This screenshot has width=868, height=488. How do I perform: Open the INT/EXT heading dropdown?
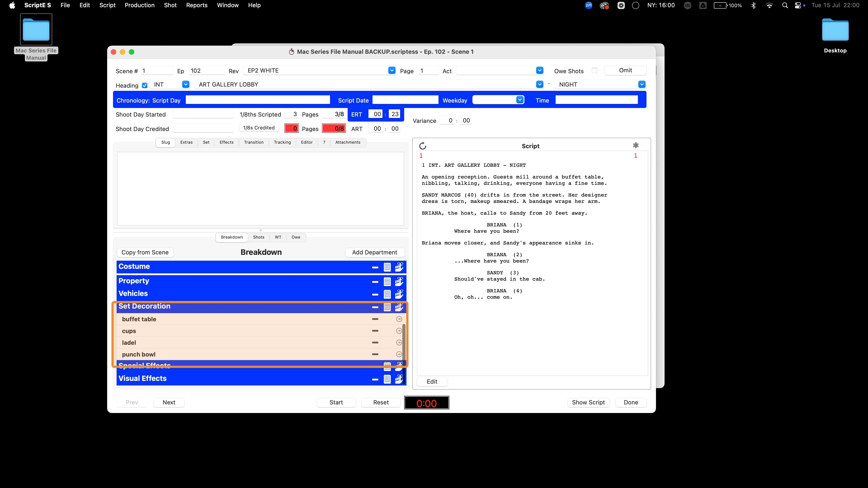(185, 84)
